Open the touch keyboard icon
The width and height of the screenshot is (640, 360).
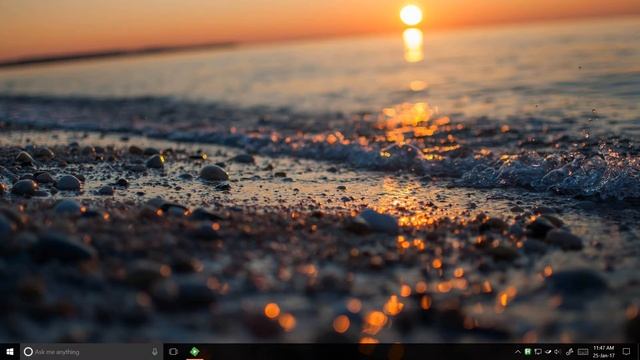583,352
